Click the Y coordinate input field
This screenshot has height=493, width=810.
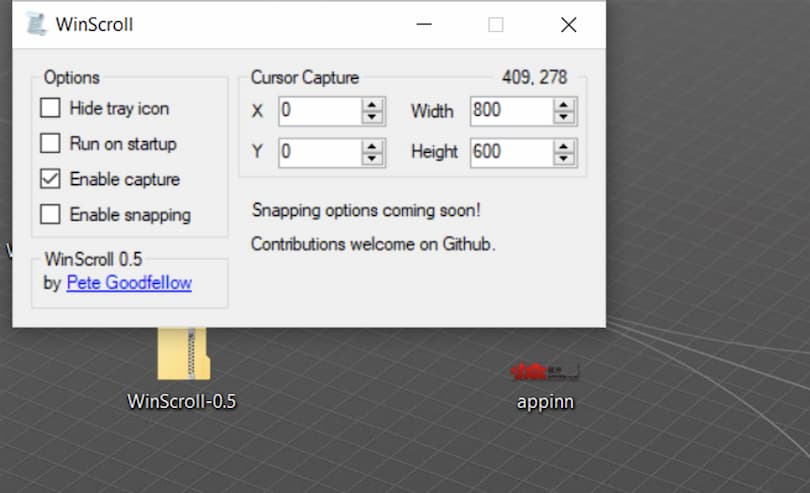(x=318, y=152)
